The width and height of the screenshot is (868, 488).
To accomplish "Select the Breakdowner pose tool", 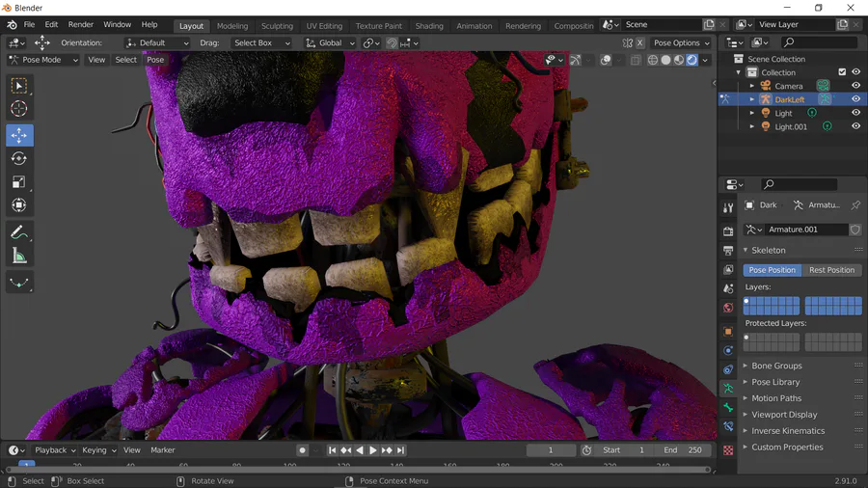I will (19, 283).
